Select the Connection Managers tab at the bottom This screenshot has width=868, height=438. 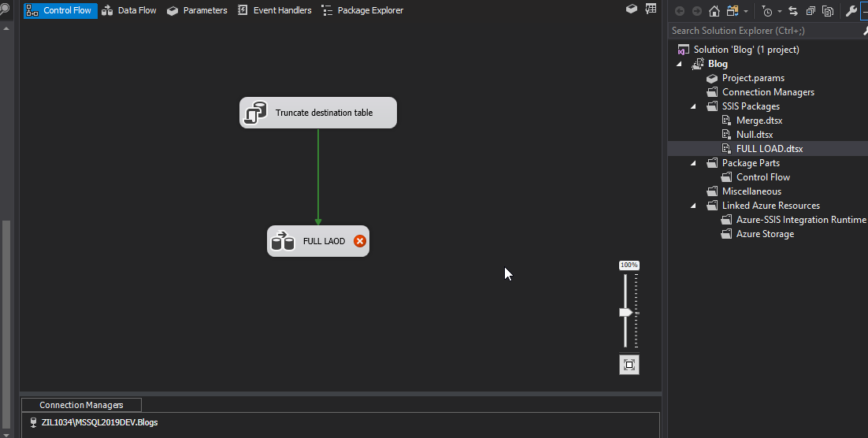tap(81, 405)
